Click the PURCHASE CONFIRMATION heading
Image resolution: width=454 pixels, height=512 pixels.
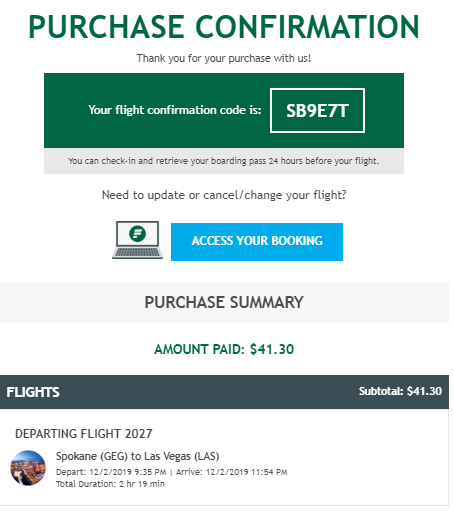[224, 27]
